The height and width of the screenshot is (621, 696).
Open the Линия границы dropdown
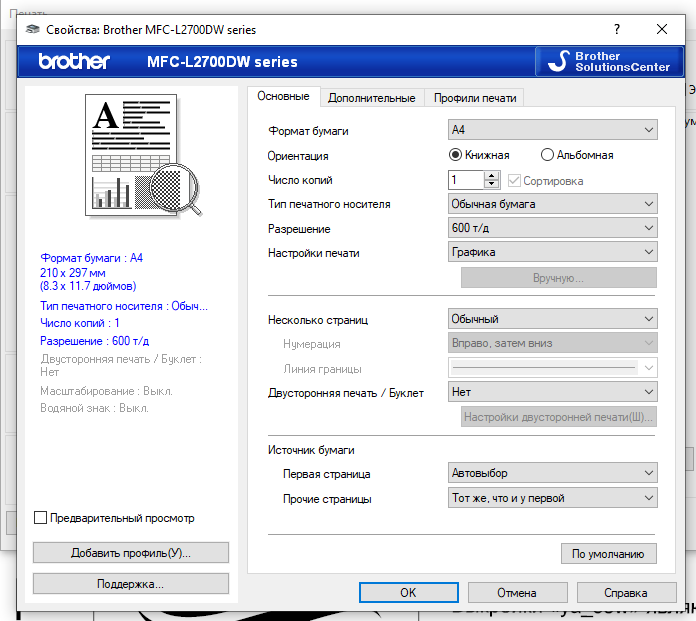point(553,368)
